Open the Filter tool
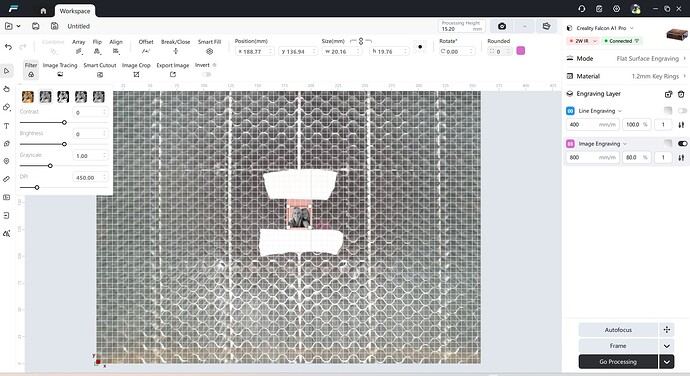 click(x=31, y=70)
